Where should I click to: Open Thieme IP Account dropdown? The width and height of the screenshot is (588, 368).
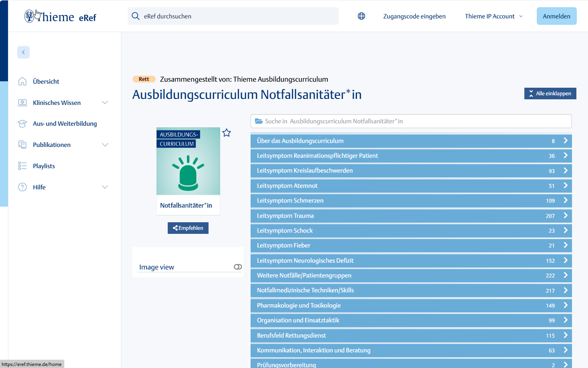coord(494,16)
